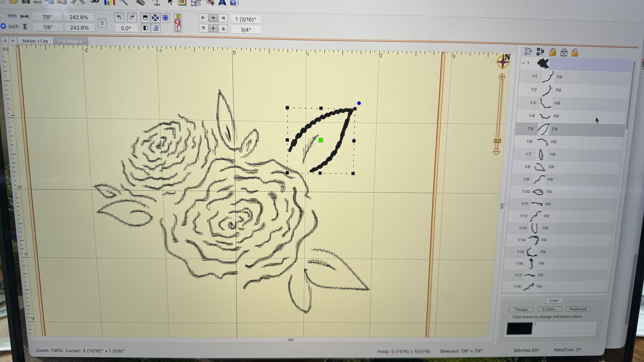The image size is (644, 362).
Task: Click the green center handle of the selection
Action: click(x=321, y=140)
